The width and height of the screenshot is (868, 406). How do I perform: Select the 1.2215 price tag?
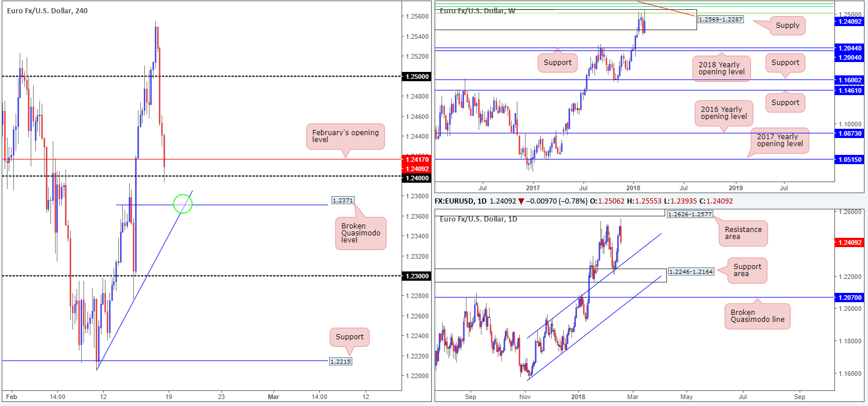coord(341,361)
